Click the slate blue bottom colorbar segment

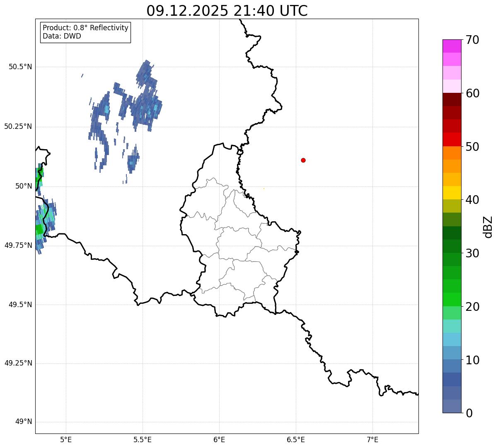452,406
